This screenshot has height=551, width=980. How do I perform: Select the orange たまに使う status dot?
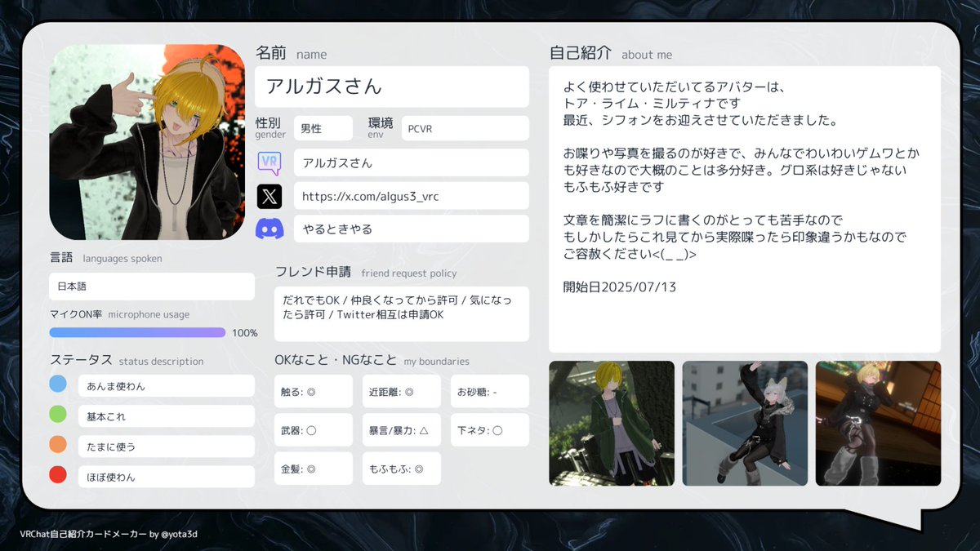pyautogui.click(x=58, y=446)
